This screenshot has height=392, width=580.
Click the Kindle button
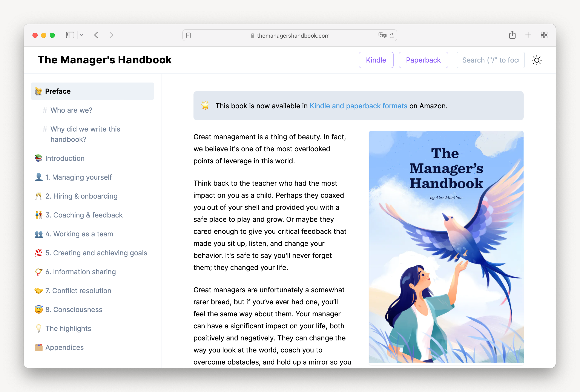pyautogui.click(x=376, y=60)
